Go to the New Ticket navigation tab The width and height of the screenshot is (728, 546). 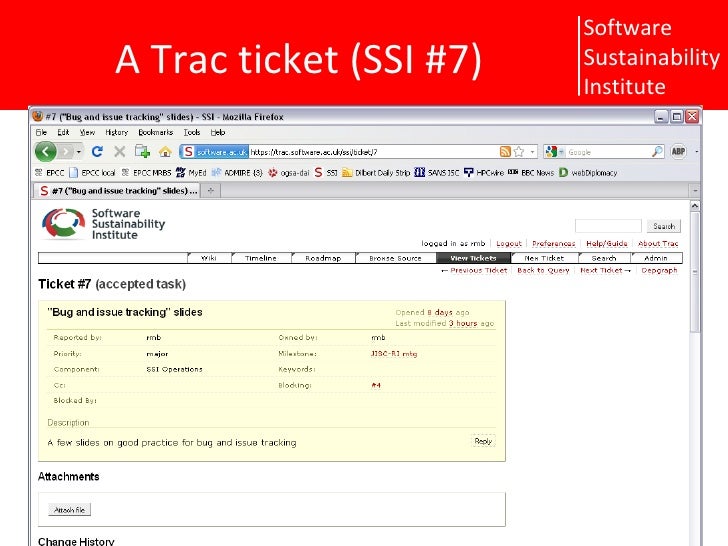[x=544, y=258]
